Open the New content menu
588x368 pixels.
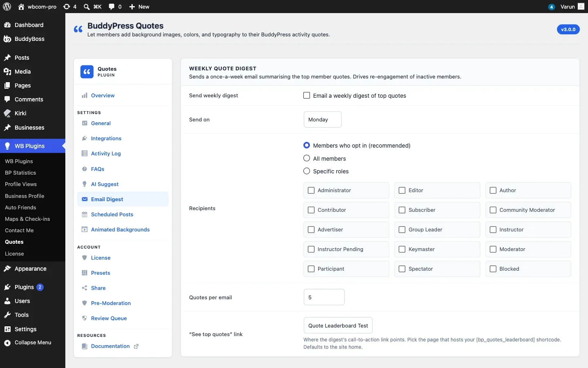tap(139, 7)
